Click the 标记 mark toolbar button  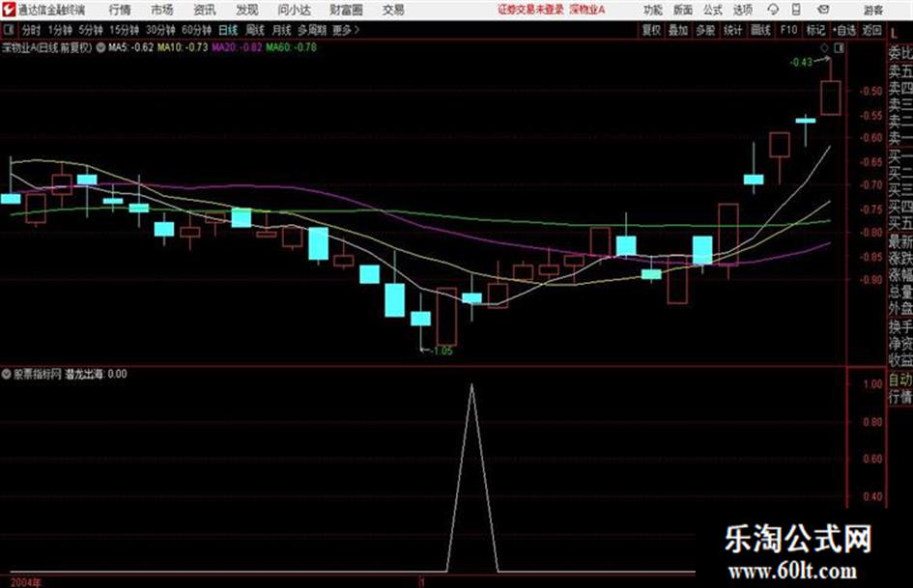(815, 30)
